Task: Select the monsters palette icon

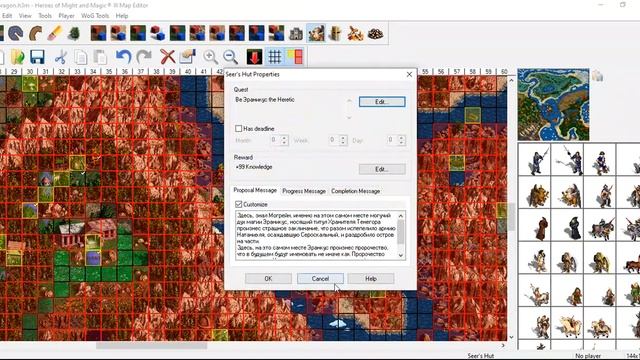Action: tap(316, 33)
